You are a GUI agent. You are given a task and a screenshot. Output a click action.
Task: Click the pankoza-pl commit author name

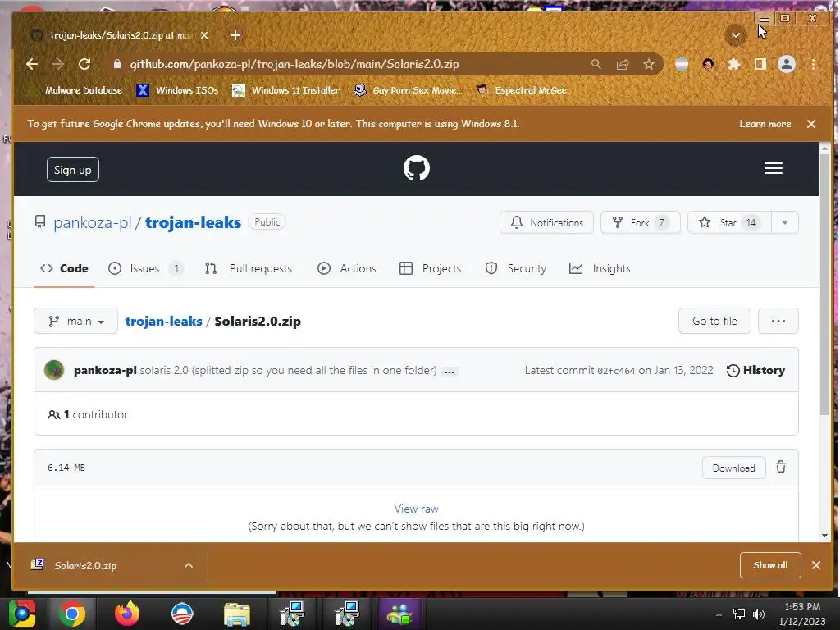click(x=105, y=370)
